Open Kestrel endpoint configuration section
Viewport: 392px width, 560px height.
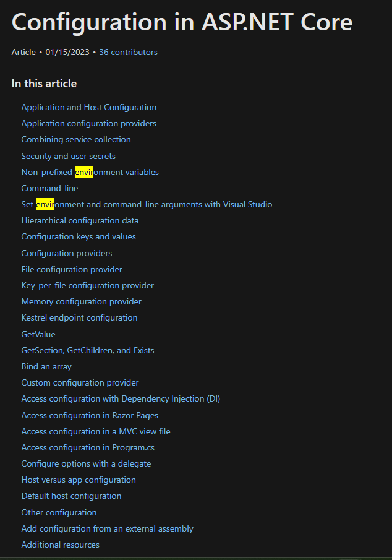(x=79, y=317)
